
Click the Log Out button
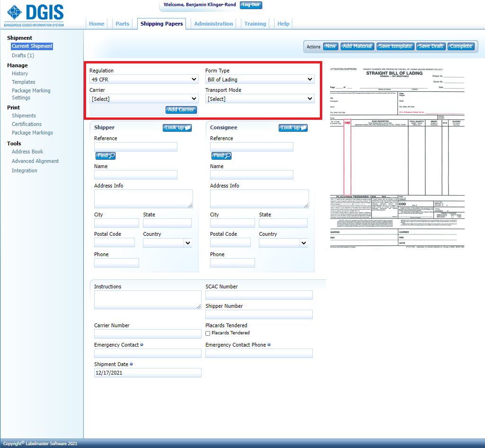[x=250, y=5]
